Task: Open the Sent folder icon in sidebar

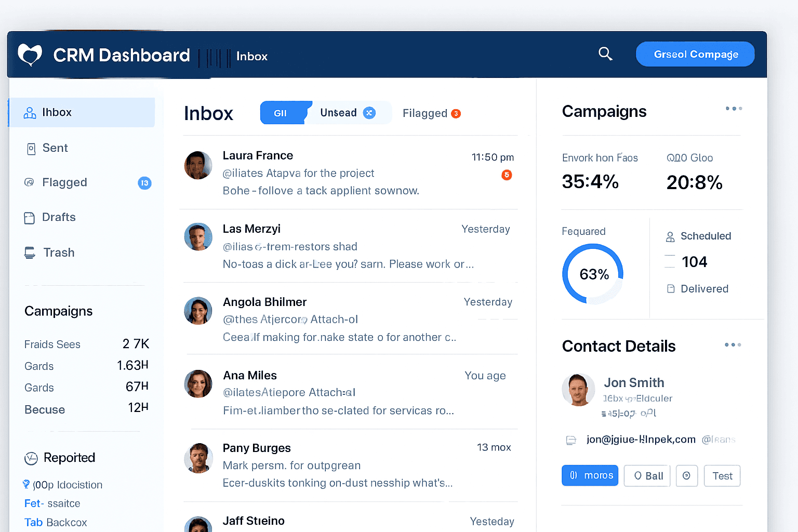Action: pyautogui.click(x=31, y=149)
